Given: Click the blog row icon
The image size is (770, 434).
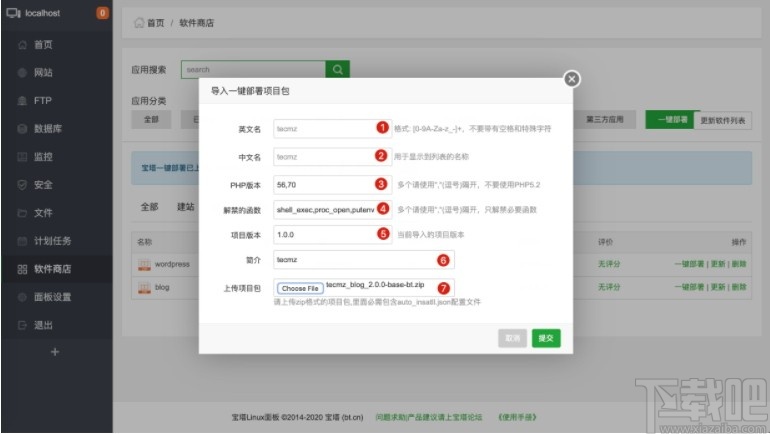Looking at the screenshot, I should click(x=144, y=288).
